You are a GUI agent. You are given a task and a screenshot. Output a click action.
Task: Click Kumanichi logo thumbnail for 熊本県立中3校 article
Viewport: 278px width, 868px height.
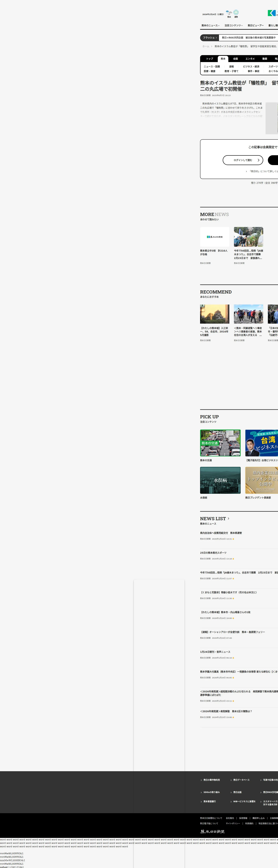pyautogui.click(x=215, y=237)
